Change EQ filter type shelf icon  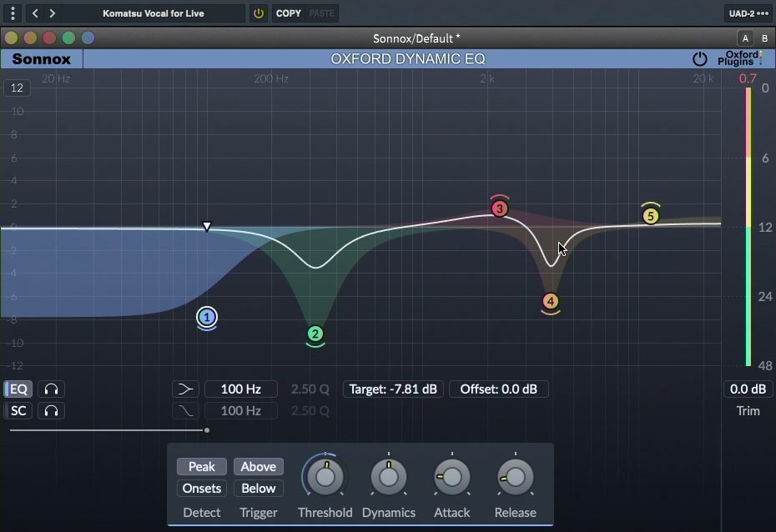pyautogui.click(x=185, y=389)
